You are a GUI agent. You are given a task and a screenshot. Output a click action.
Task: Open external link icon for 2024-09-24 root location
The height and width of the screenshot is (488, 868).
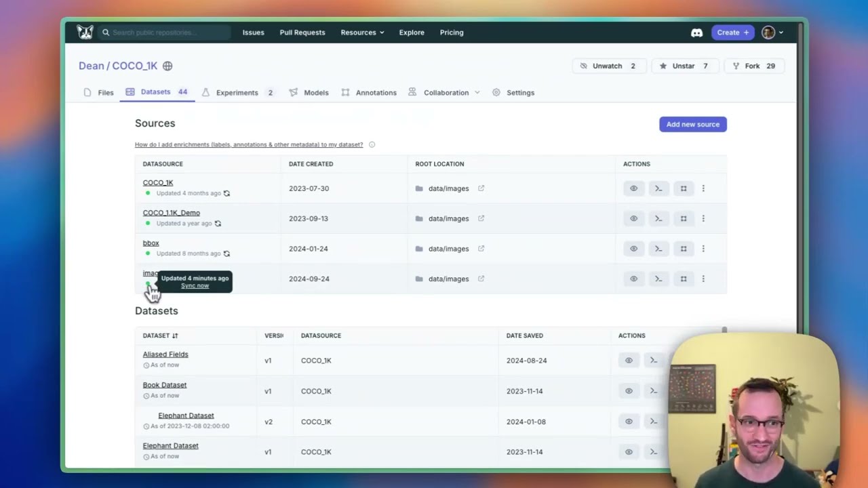(x=481, y=279)
